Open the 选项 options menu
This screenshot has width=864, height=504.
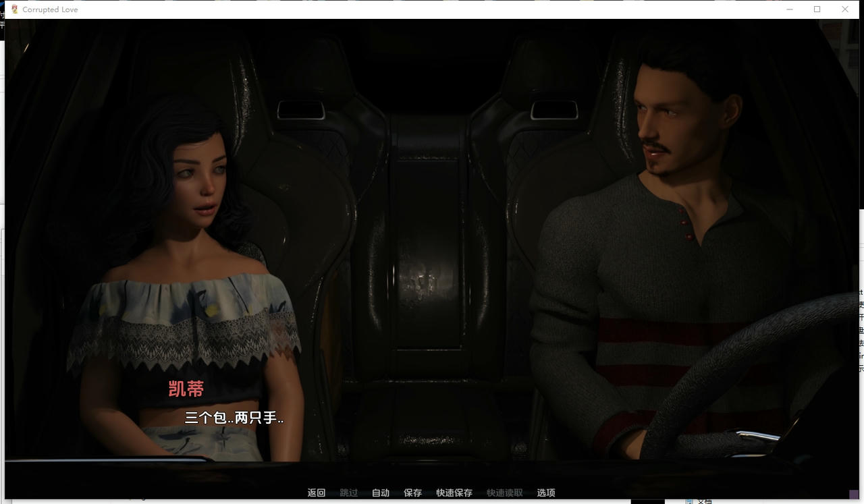546,493
